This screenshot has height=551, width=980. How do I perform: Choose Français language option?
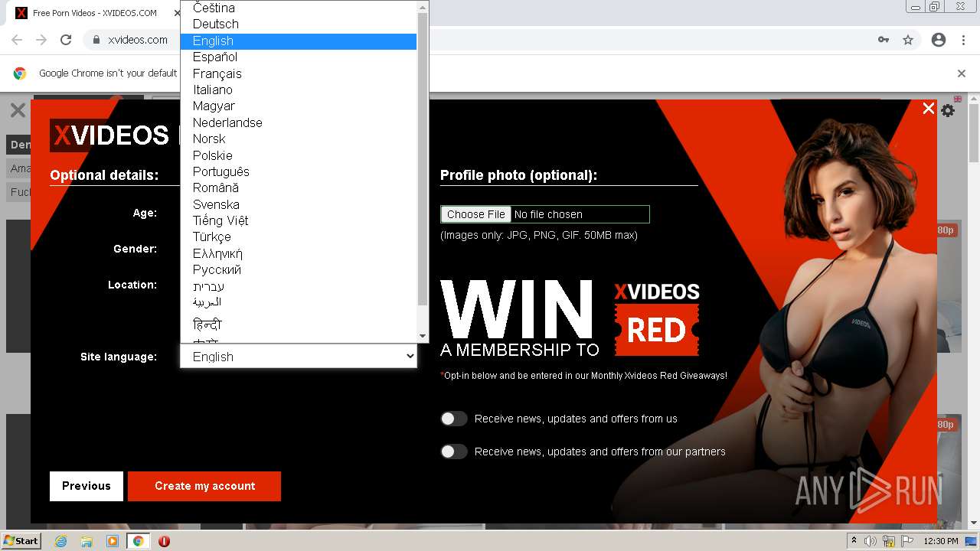[x=299, y=73]
